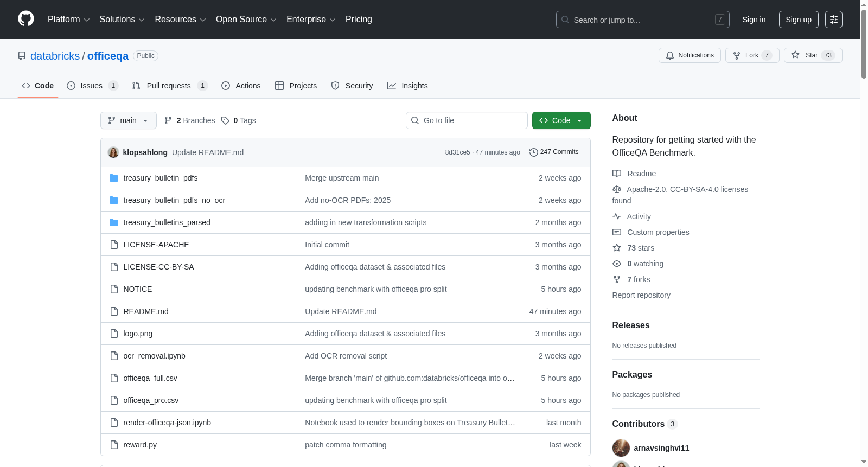Click the LICENSE-APACHE file icon
This screenshot has width=868, height=467.
coord(114,245)
